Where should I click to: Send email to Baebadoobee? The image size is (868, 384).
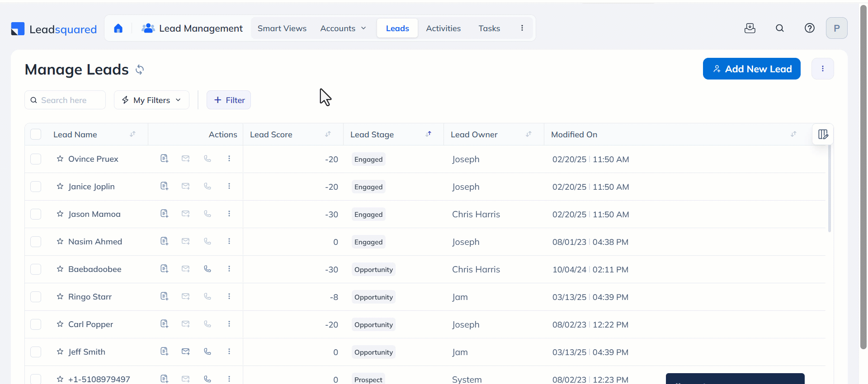coord(186,269)
